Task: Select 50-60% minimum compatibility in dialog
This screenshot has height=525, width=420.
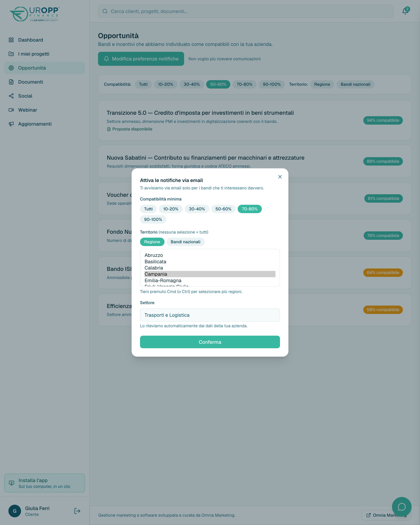Action: [x=223, y=209]
